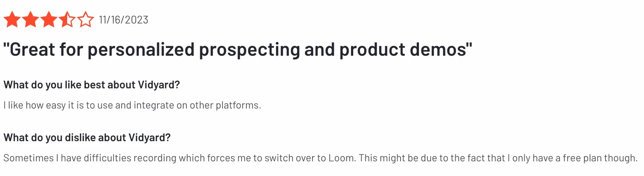Image resolution: width=644 pixels, height=176 pixels.
Task: Click the empty fifth rating star
Action: point(86,19)
